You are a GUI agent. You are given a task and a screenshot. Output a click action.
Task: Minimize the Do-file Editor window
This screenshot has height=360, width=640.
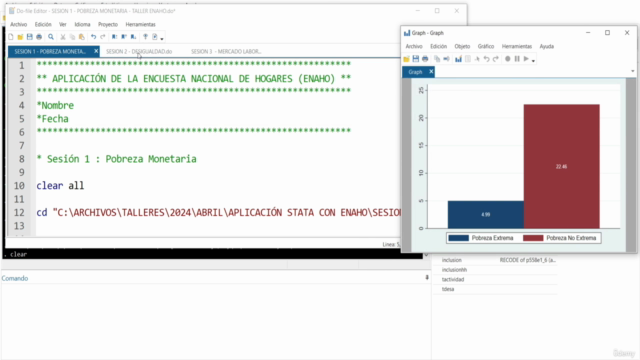coord(418,11)
